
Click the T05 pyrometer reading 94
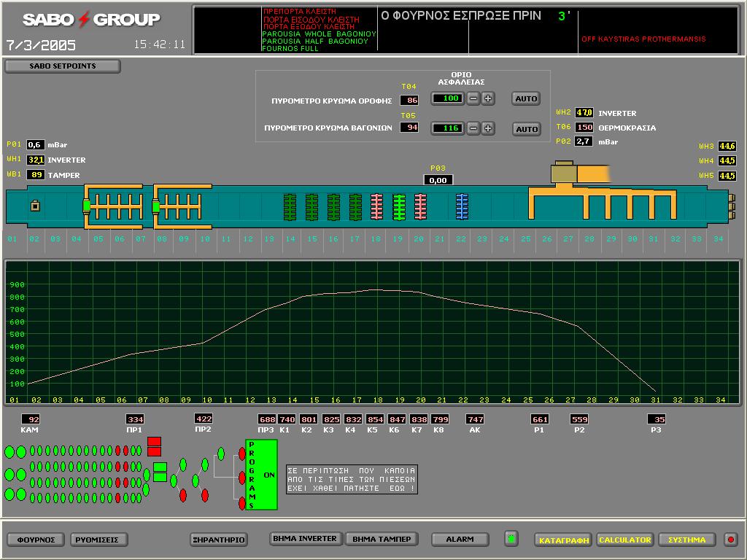(x=410, y=127)
